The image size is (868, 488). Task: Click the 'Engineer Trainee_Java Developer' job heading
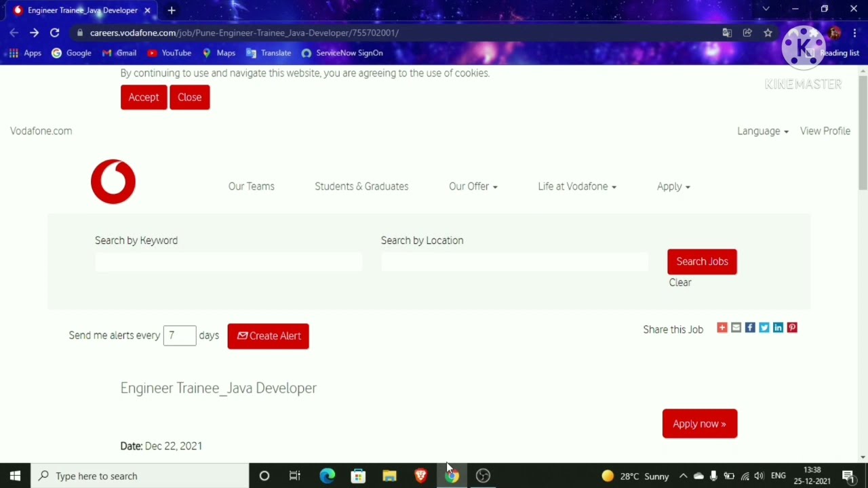218,388
